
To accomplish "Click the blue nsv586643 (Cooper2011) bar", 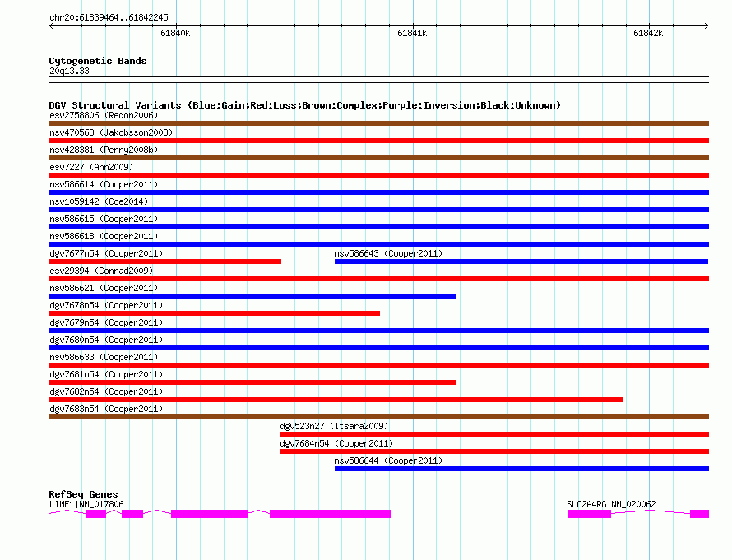I will tap(521, 261).
